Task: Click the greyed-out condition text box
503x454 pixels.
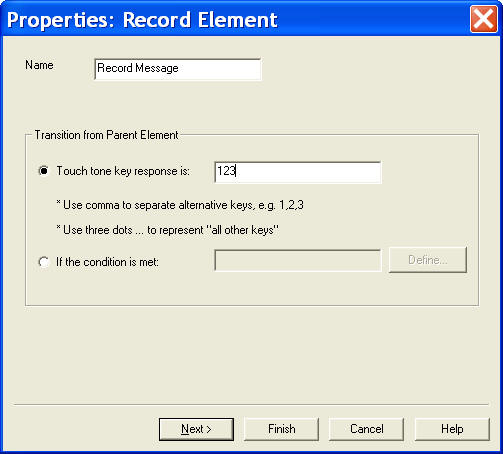Action: [298, 260]
